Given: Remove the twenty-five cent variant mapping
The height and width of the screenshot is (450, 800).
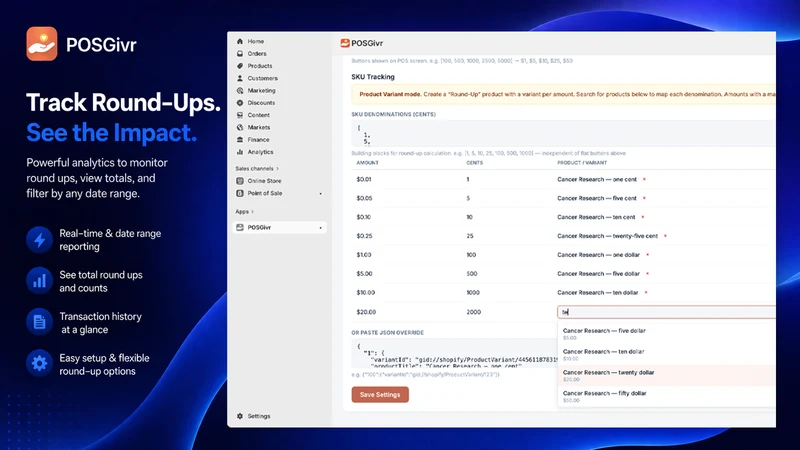Looking at the screenshot, I should (665, 236).
